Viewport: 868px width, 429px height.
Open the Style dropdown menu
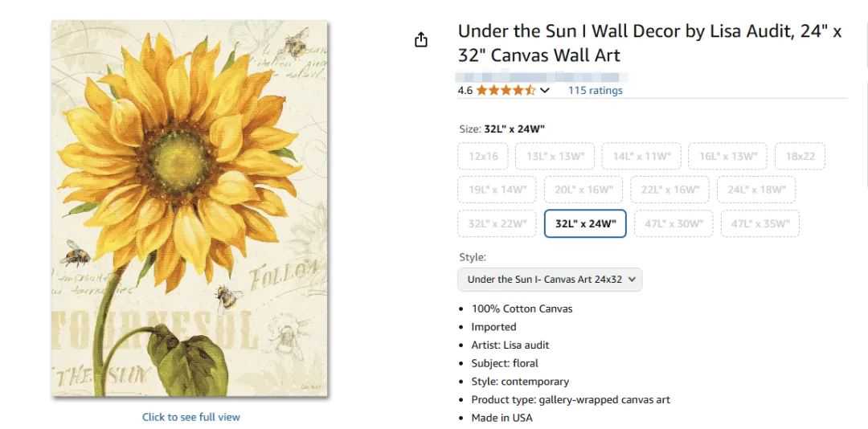coord(551,280)
